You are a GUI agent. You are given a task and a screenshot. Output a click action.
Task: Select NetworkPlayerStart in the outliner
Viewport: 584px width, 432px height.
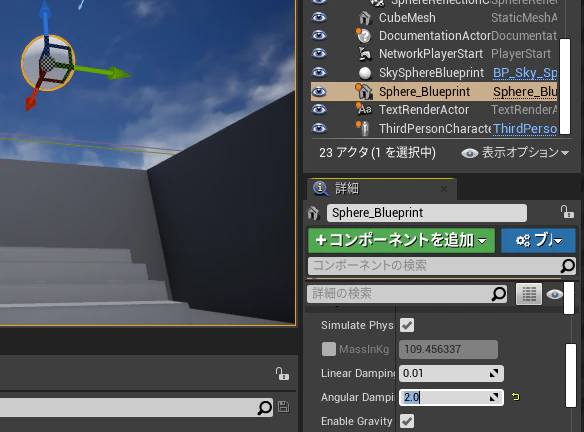coord(431,54)
